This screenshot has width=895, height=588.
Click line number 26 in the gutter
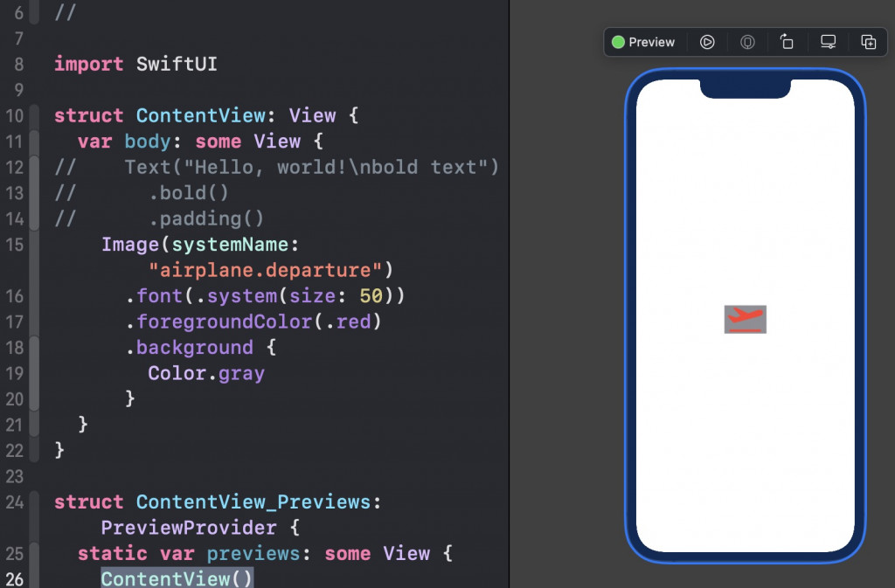click(14, 579)
